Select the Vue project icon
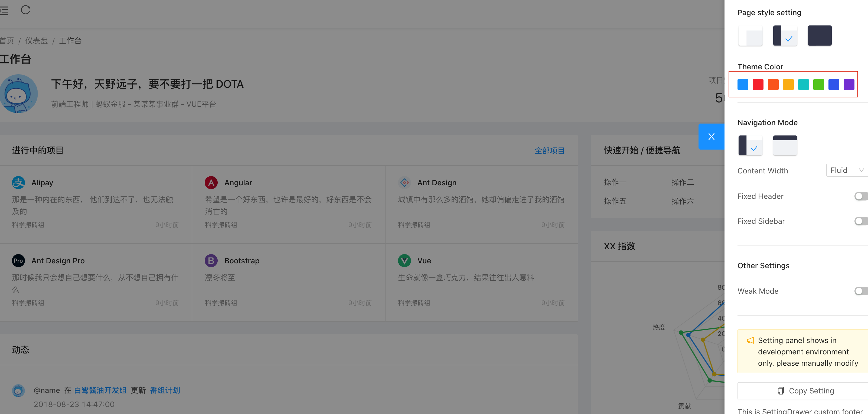This screenshot has height=414, width=868. pos(404,261)
